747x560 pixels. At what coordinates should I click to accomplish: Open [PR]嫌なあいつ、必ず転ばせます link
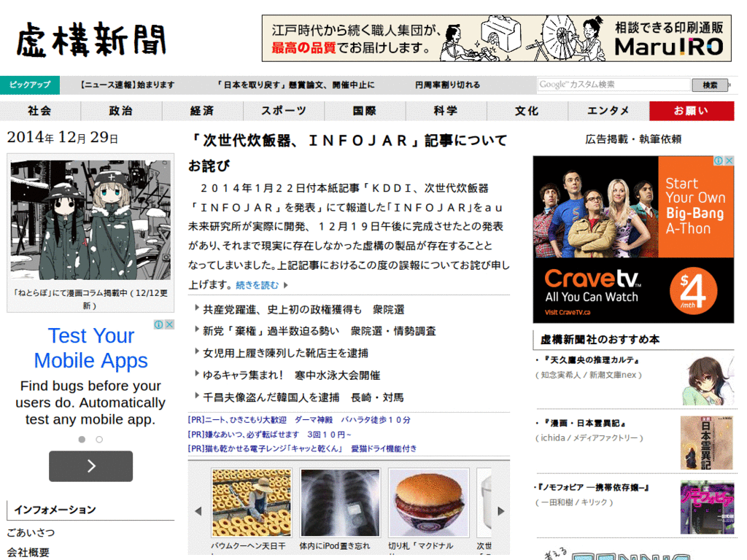pyautogui.click(x=270, y=435)
